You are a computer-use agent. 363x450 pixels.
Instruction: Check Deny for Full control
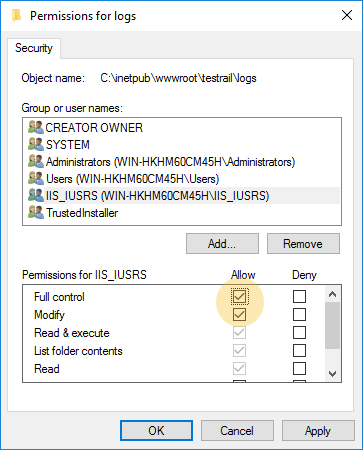[299, 296]
